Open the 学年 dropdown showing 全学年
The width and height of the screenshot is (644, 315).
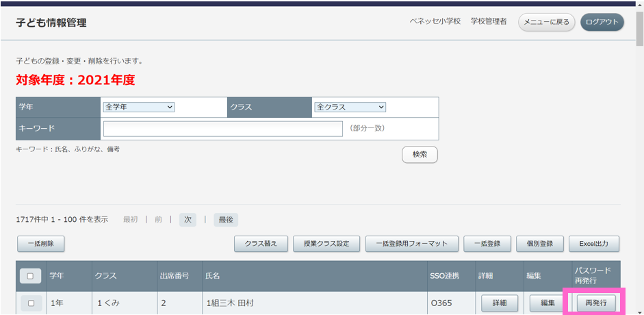click(x=139, y=108)
